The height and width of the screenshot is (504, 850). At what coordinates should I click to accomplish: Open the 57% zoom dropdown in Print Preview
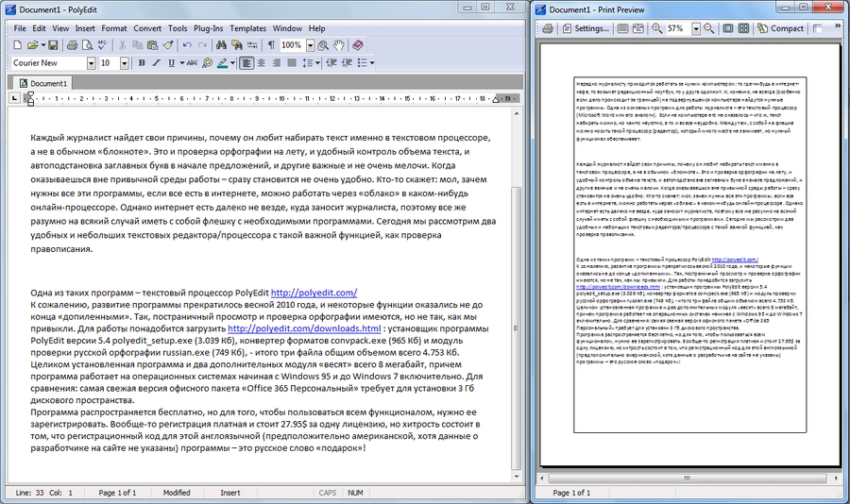[x=696, y=28]
